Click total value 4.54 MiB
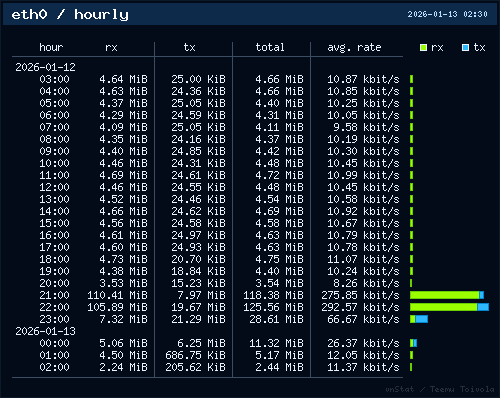This screenshot has width=500, height=398. coord(279,199)
